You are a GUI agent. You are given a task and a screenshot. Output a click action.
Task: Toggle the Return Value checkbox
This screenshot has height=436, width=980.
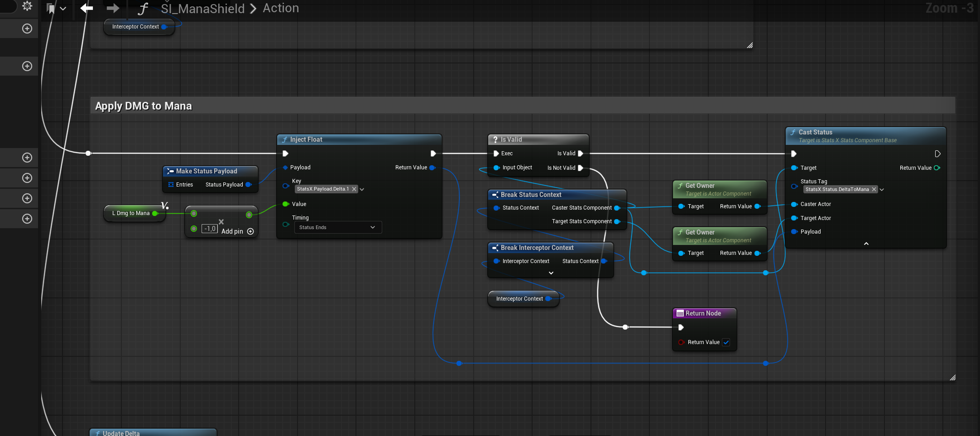point(726,342)
